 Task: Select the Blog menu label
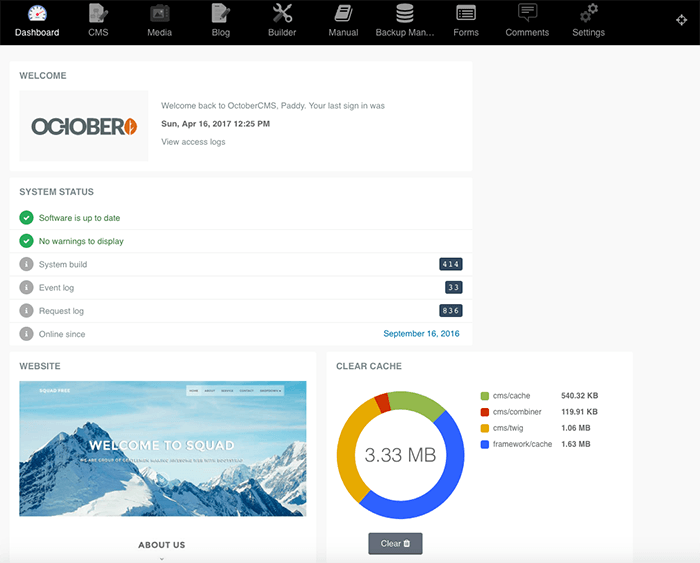(221, 33)
